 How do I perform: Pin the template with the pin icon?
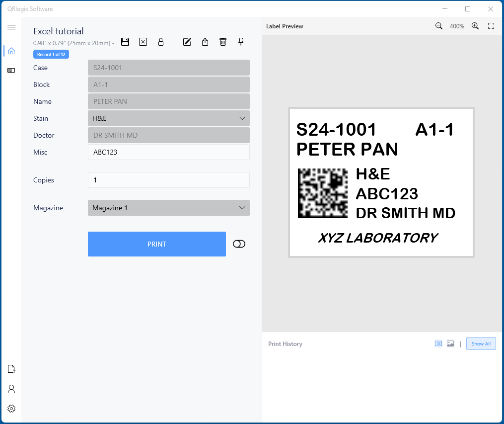[241, 42]
